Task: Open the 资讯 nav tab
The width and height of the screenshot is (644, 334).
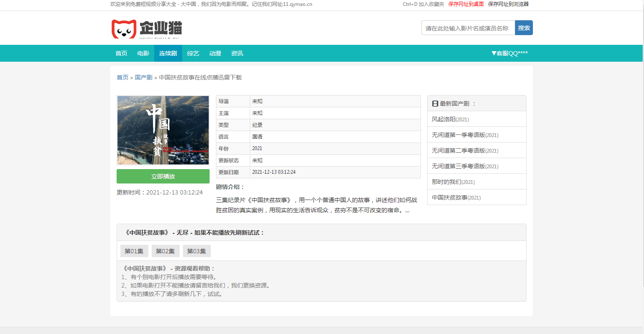Action: click(x=237, y=53)
